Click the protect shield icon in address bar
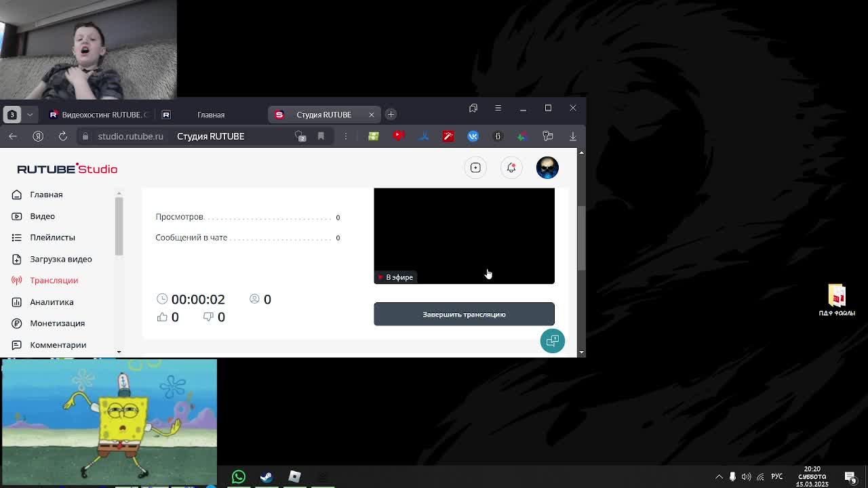This screenshot has width=868, height=488. coord(300,136)
